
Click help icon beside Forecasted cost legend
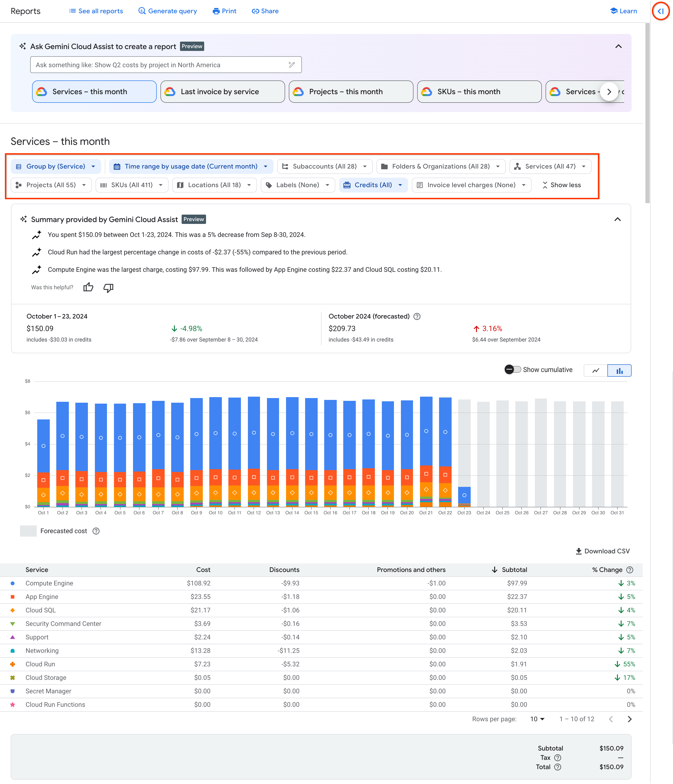click(96, 531)
